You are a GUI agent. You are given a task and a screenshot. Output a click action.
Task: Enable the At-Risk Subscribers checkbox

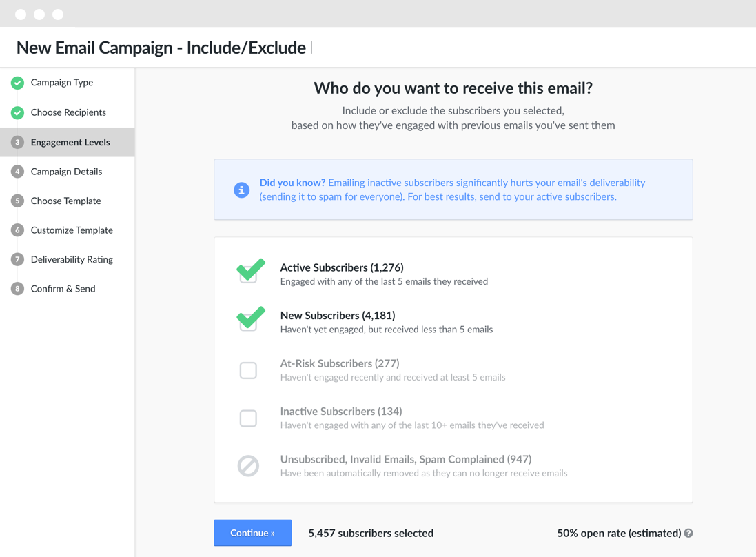tap(248, 370)
